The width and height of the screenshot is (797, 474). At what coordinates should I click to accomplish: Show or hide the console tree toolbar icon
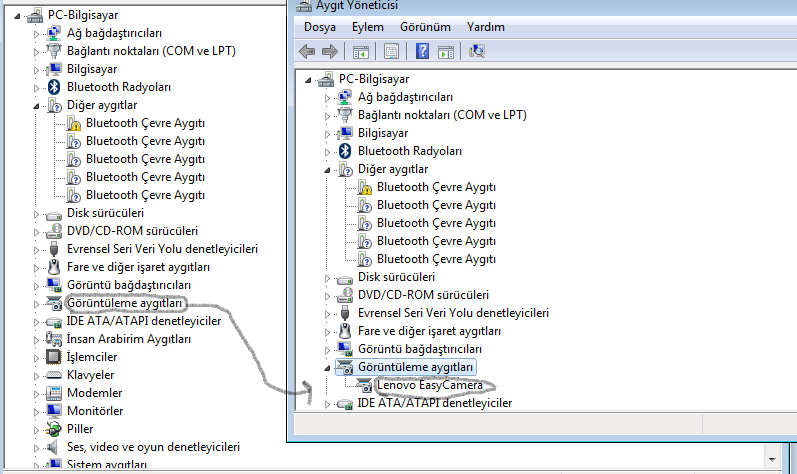[360, 51]
